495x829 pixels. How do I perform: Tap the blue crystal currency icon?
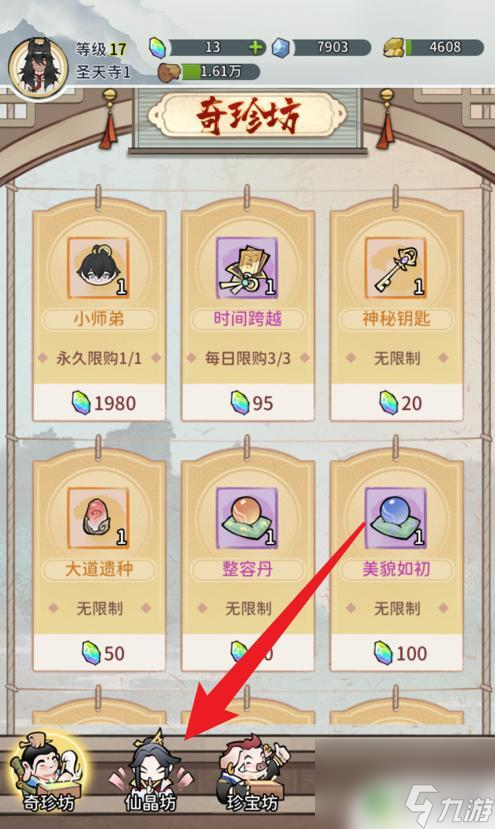pyautogui.click(x=281, y=48)
